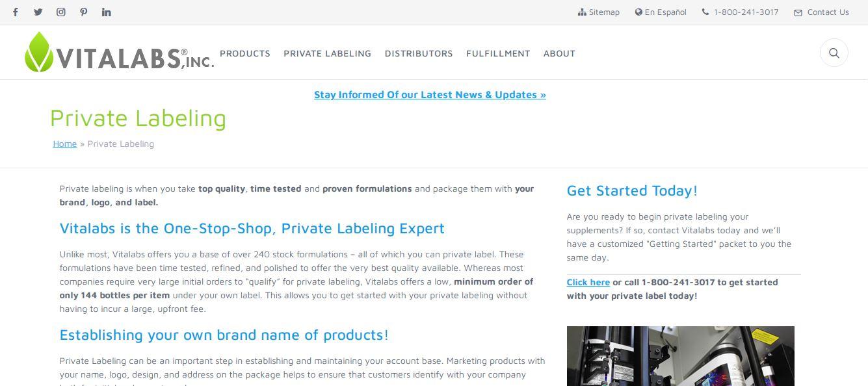Screen dimensions: 868x386
Task: Open the Facebook social icon
Action: pos(16,12)
